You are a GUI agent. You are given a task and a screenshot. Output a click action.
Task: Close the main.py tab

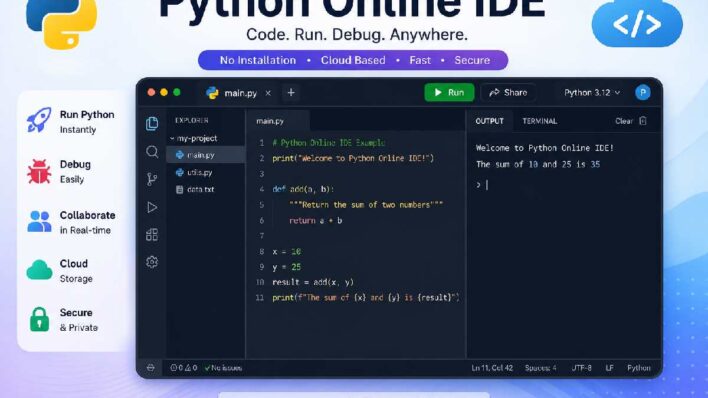[268, 93]
